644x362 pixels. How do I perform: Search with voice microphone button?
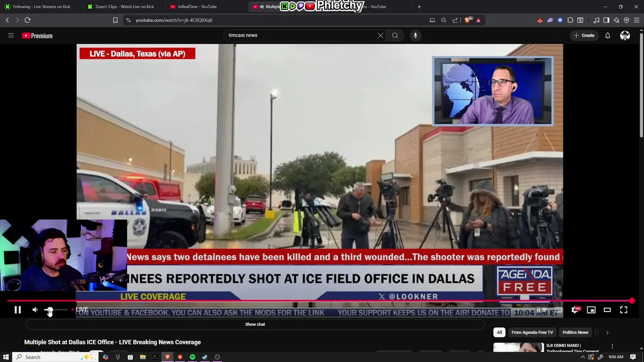pos(415,35)
